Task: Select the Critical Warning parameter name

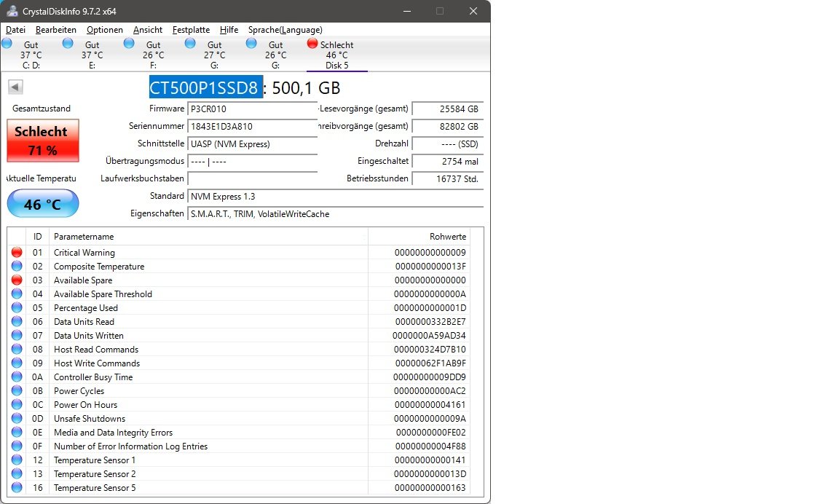Action: pos(84,253)
